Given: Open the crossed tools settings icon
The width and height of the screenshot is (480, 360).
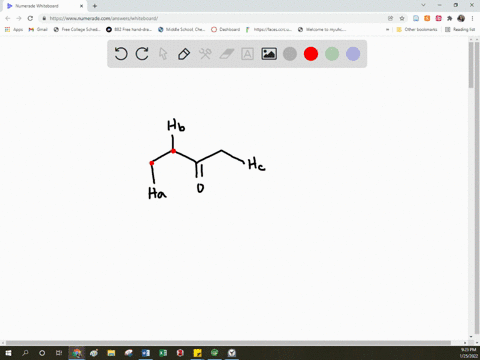Looking at the screenshot, I should [x=205, y=54].
